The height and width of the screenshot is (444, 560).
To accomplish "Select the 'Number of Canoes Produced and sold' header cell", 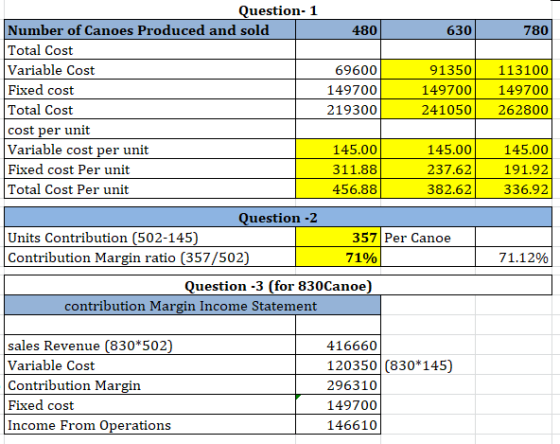I will tap(150, 30).
